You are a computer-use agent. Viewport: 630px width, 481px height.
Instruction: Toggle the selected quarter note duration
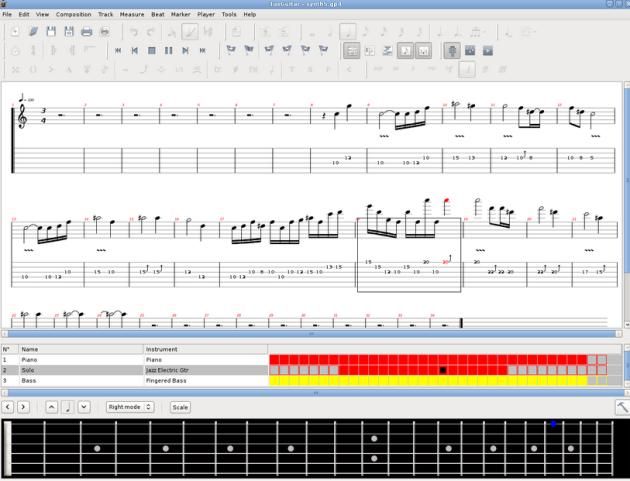[348, 32]
